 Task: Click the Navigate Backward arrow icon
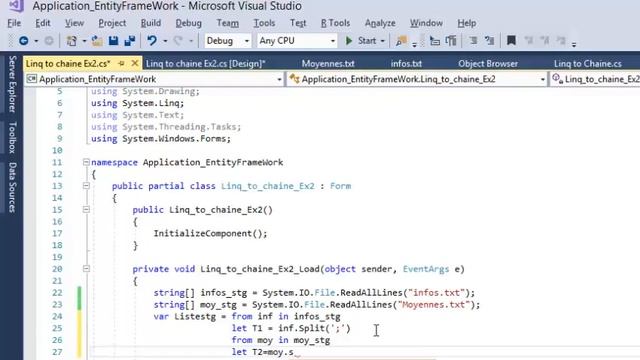pos(24,40)
